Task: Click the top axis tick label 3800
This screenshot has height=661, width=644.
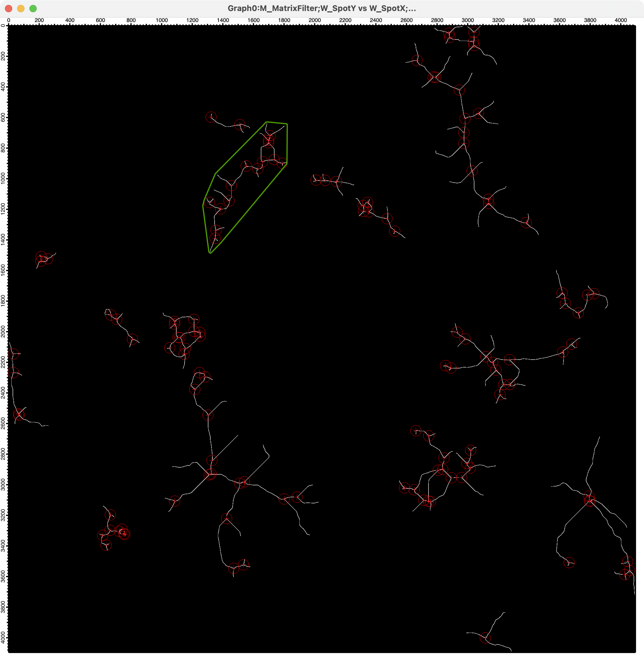Action: pos(590,20)
